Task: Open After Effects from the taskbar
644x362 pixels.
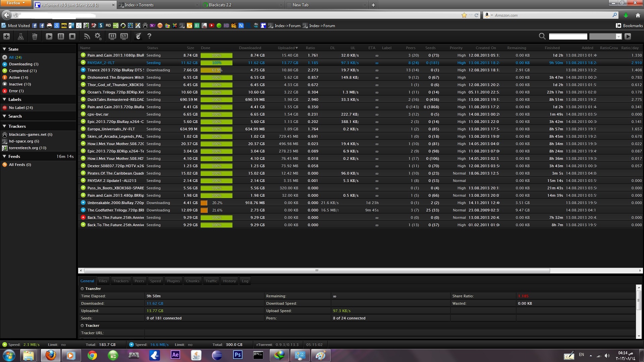Action: click(x=175, y=355)
